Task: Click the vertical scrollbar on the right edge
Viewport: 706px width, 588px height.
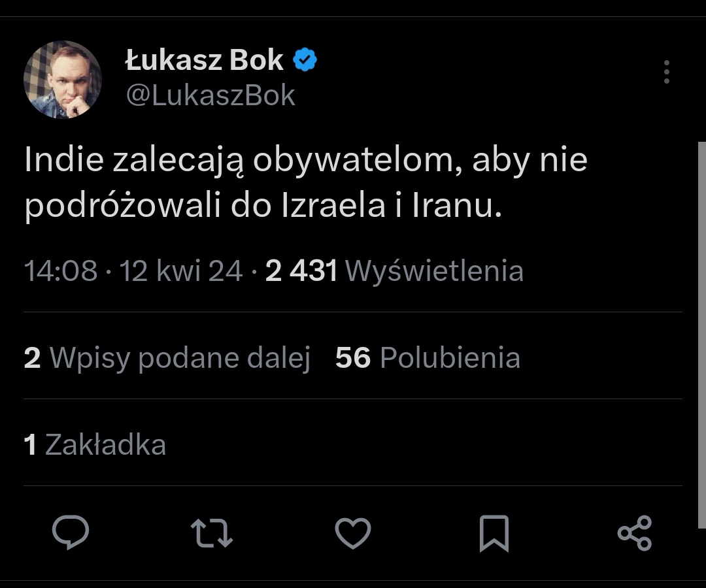Action: tap(702, 333)
